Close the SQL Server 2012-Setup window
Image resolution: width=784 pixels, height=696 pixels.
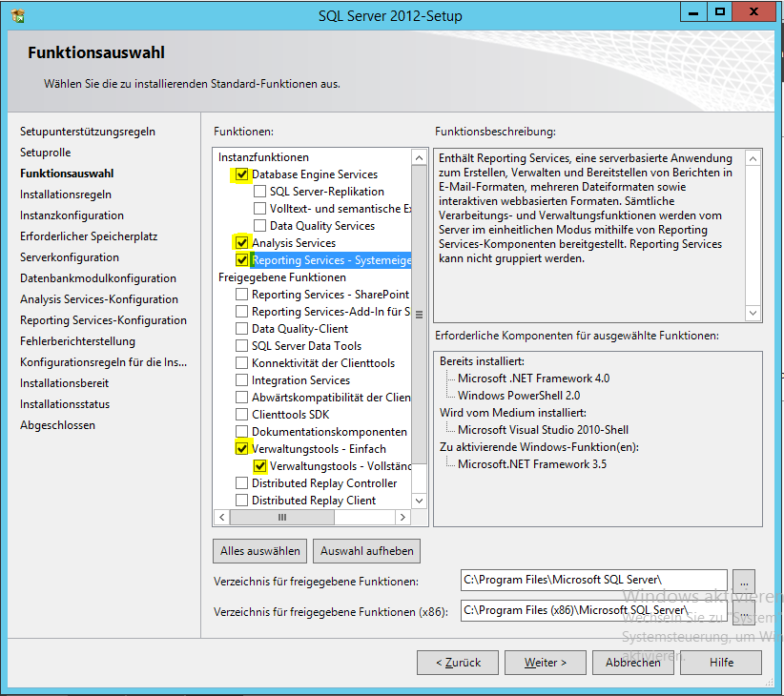(x=754, y=12)
